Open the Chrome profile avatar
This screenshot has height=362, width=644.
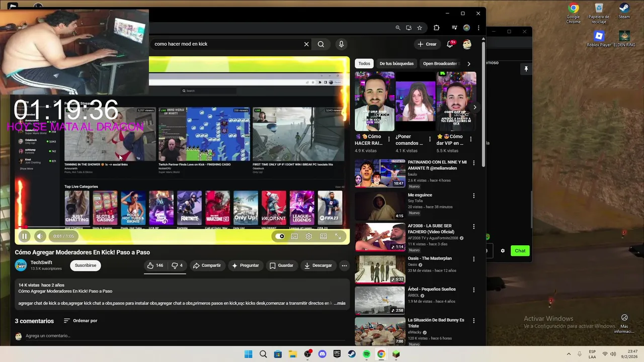(466, 28)
